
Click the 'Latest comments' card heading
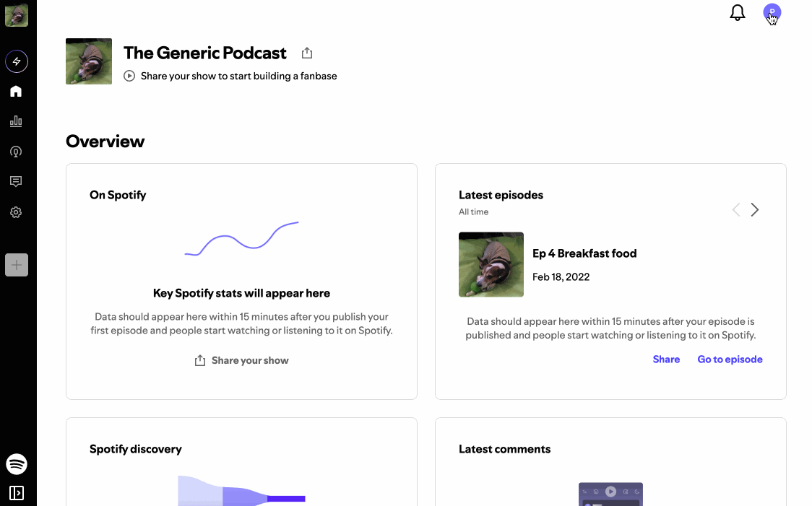pyautogui.click(x=504, y=449)
